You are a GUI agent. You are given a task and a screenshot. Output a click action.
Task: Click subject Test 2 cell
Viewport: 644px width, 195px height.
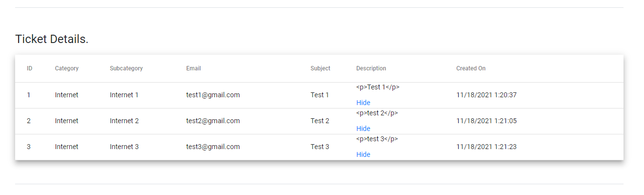(x=320, y=121)
